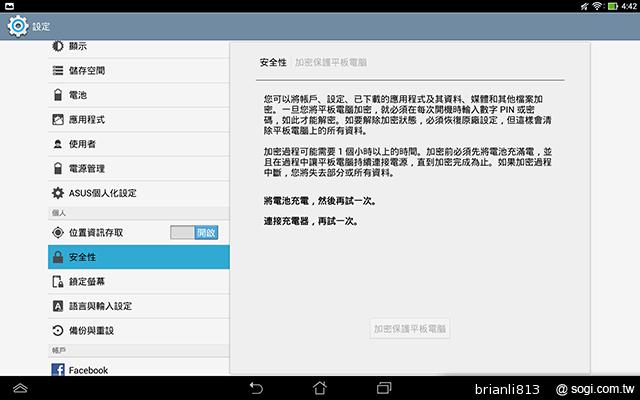The image size is (640, 400).
Task: Tap the Home navigation button
Action: tap(320, 388)
